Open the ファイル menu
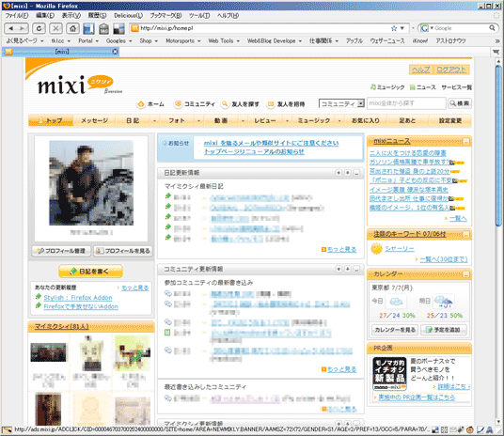 (16, 15)
